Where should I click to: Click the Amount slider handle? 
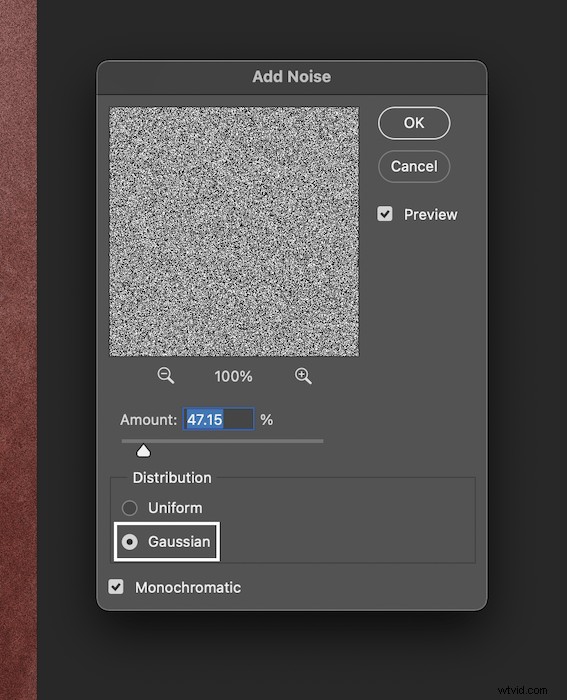(143, 451)
